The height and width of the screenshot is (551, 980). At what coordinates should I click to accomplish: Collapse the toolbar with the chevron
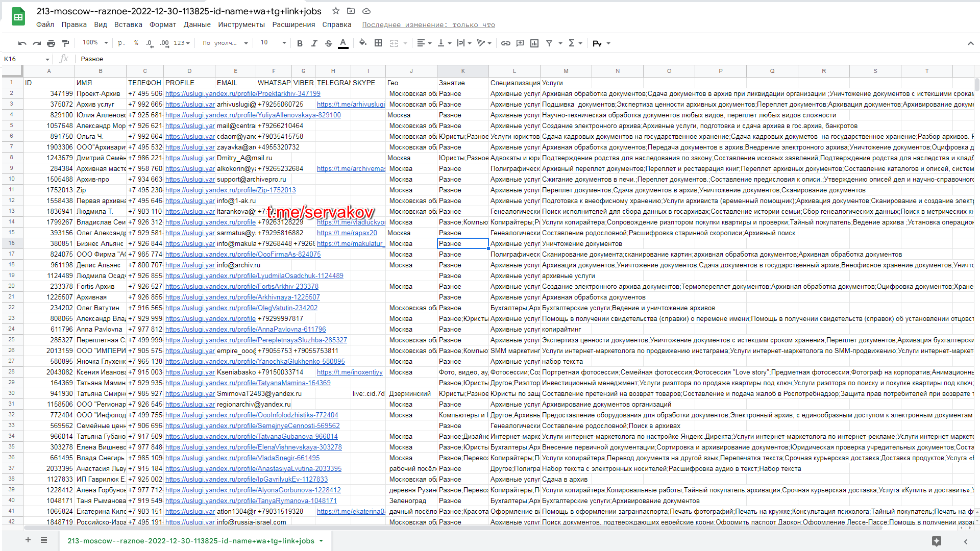pos(970,43)
